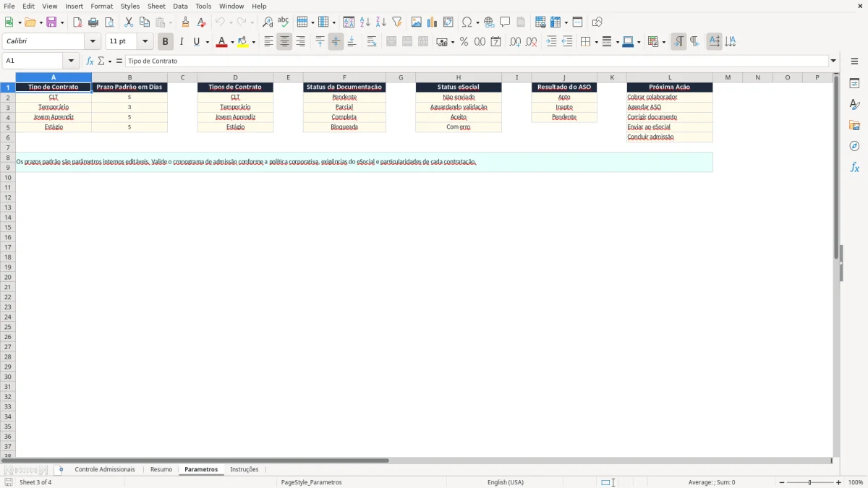Insert Image icon in toolbar
Image resolution: width=868 pixels, height=488 pixels.
click(x=417, y=22)
